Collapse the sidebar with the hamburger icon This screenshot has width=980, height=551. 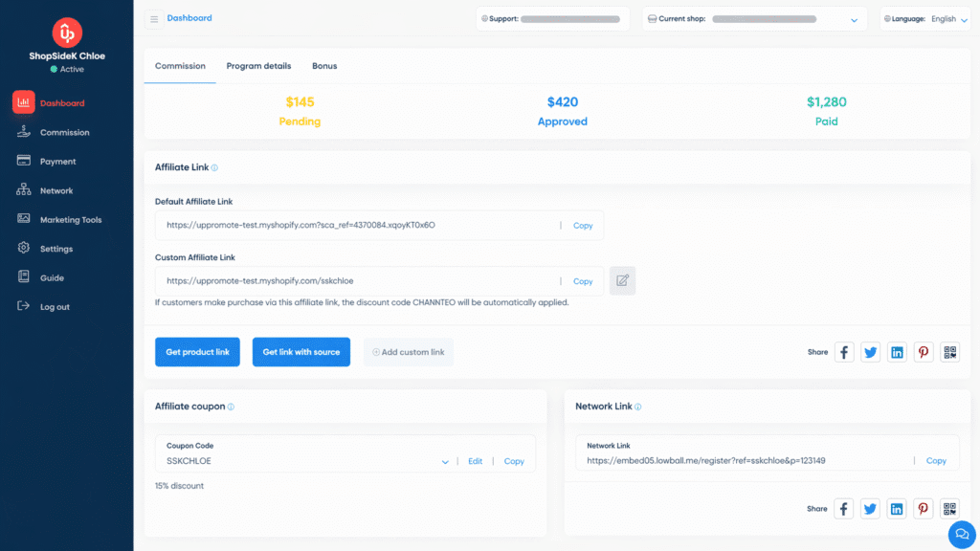pyautogui.click(x=153, y=18)
